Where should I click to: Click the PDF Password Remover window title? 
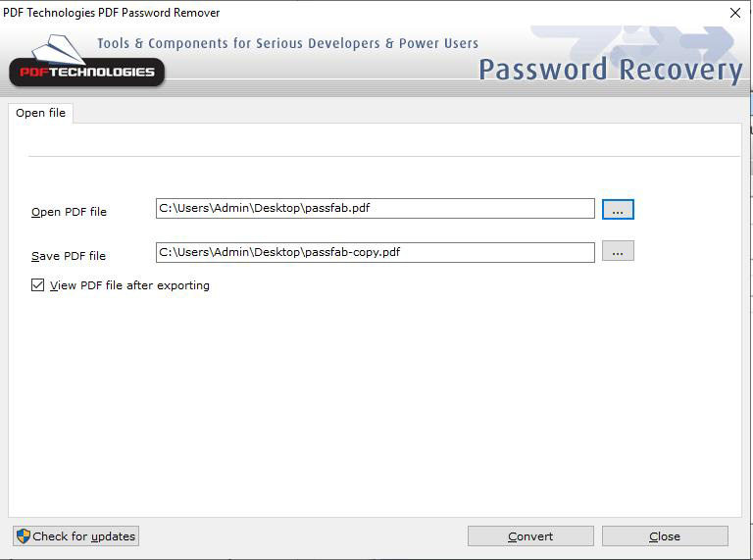(112, 13)
